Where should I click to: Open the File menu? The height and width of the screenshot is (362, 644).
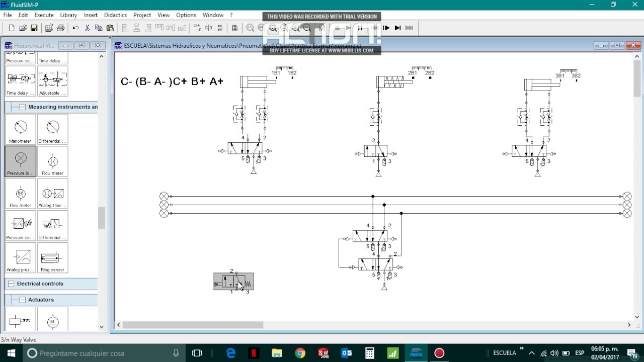(8, 15)
